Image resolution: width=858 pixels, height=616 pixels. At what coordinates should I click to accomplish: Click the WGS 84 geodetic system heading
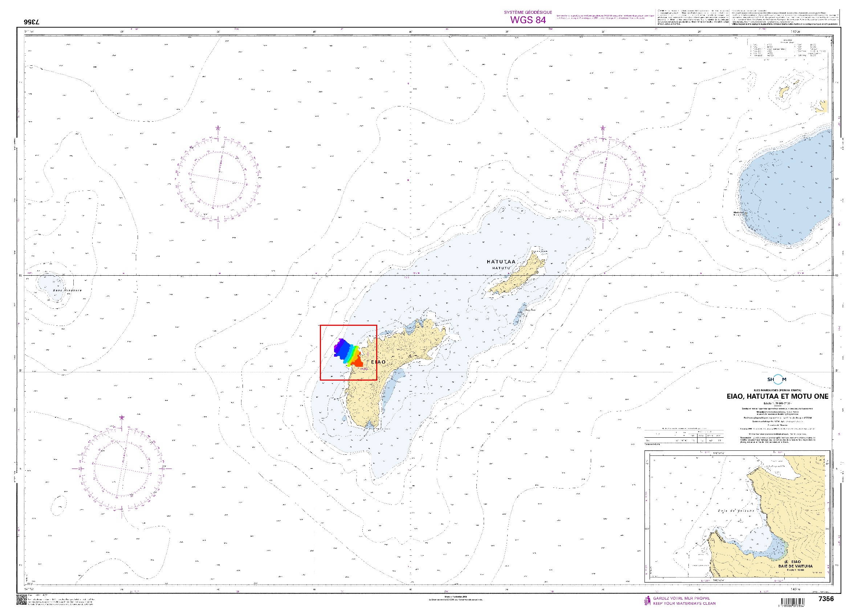click(x=528, y=20)
